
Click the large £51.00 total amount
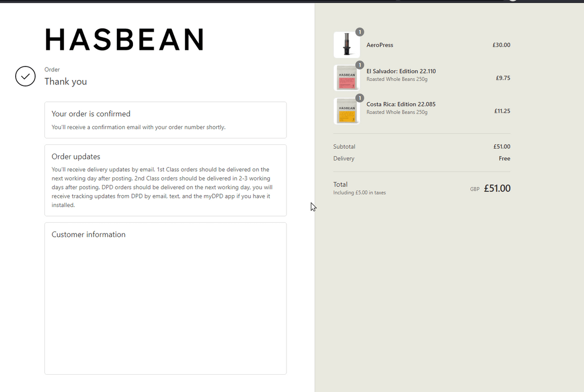coord(497,189)
